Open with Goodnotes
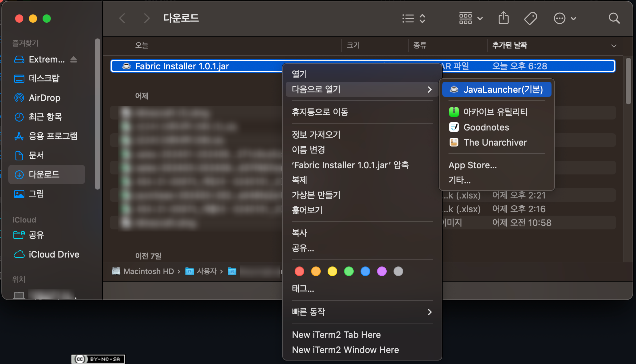636x364 pixels. point(497,127)
